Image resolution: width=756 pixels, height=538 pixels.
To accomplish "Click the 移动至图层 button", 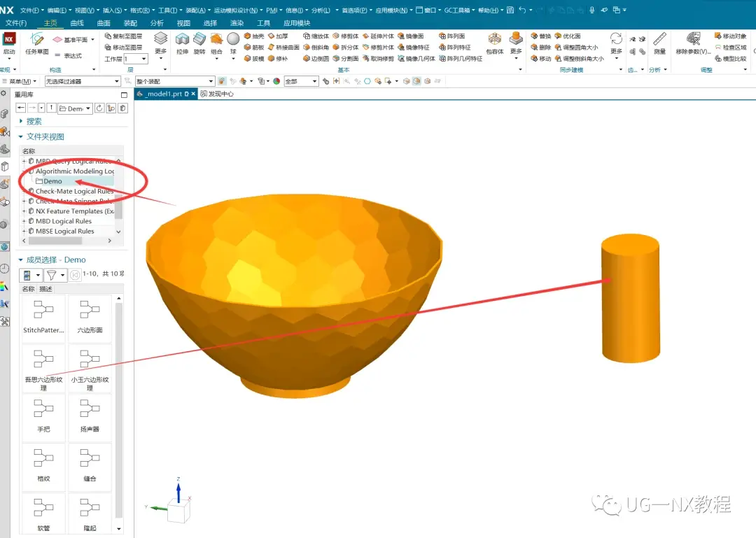I will tap(123, 48).
